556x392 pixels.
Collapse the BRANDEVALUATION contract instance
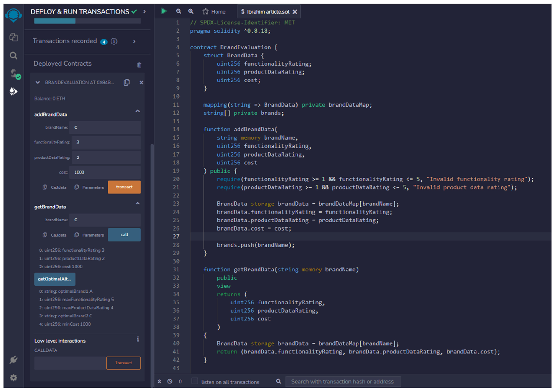tap(37, 82)
